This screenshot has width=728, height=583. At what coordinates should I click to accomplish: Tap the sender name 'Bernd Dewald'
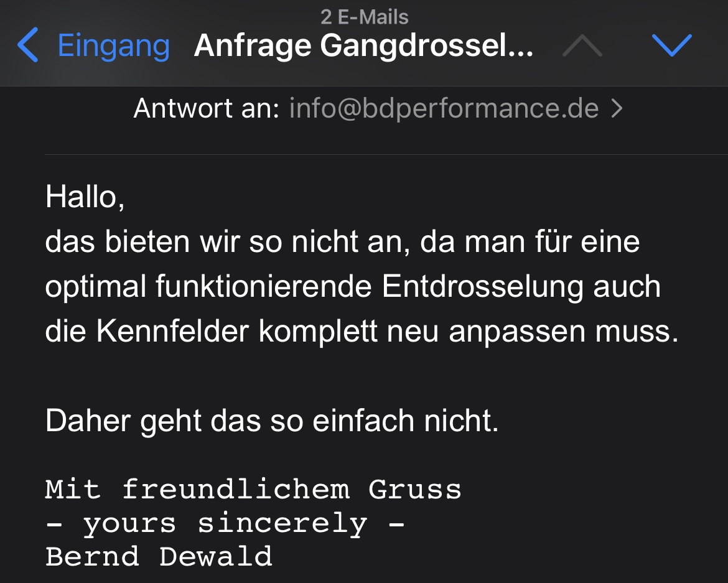[159, 556]
